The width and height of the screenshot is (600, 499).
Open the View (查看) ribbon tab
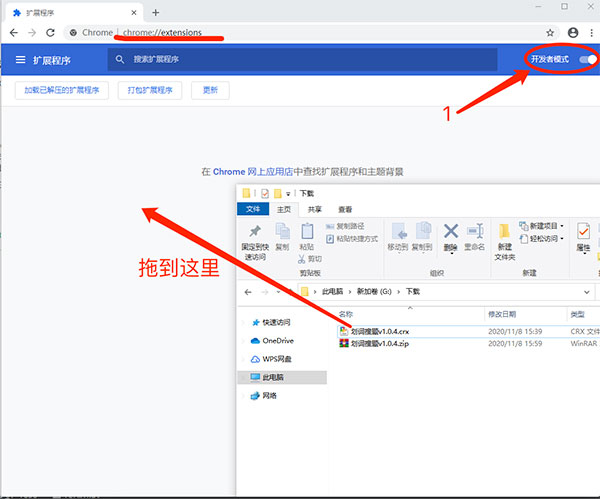(345, 210)
